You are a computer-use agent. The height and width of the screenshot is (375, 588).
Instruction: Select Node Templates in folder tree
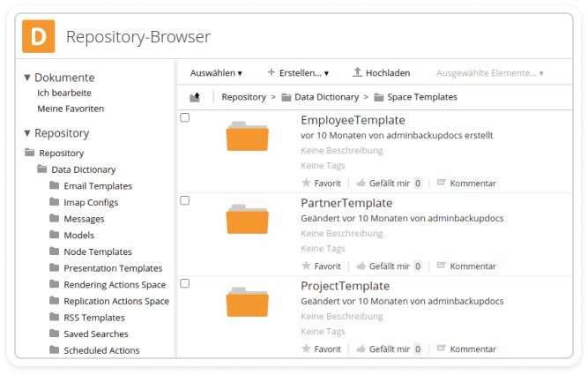98,251
